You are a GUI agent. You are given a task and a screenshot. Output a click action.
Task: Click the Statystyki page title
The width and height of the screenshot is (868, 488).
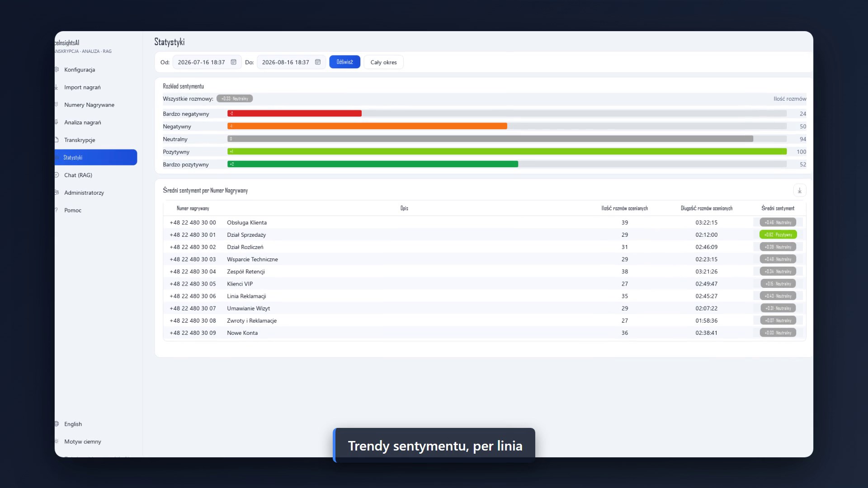click(x=170, y=42)
